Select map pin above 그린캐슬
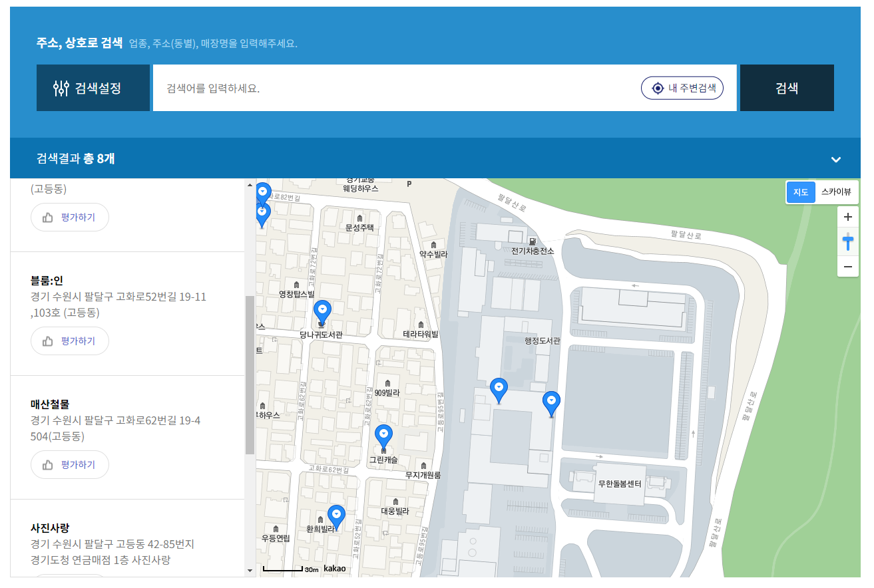 pos(383,436)
